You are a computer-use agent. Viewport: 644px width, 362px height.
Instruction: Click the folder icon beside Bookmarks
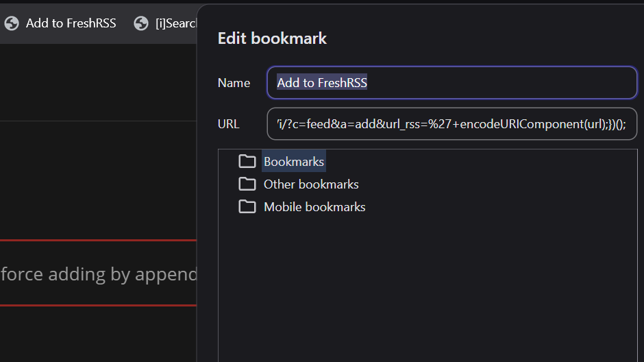(x=247, y=161)
